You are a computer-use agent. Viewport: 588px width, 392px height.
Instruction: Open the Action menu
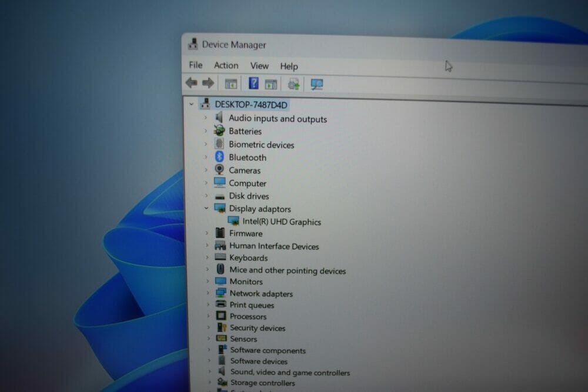pos(226,65)
